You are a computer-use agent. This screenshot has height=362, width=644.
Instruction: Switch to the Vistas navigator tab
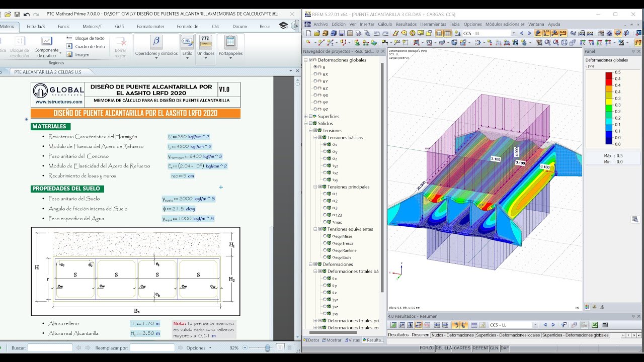click(x=352, y=340)
